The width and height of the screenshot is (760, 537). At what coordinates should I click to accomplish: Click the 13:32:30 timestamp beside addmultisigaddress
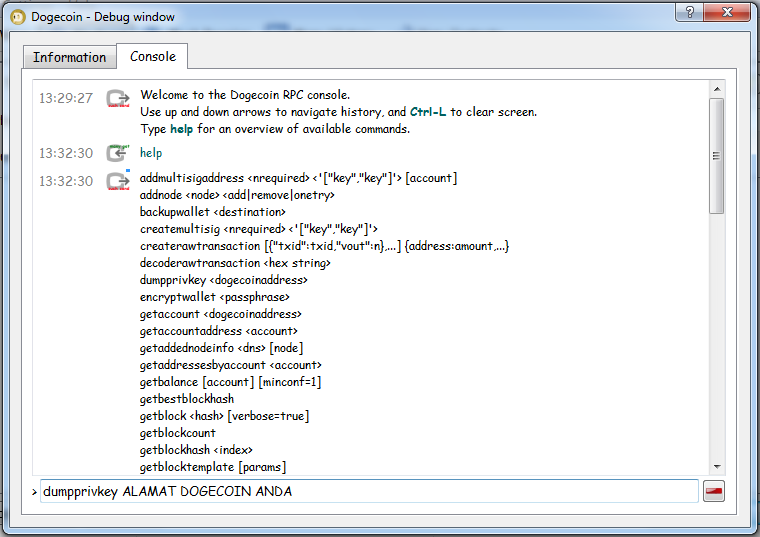[x=65, y=181]
